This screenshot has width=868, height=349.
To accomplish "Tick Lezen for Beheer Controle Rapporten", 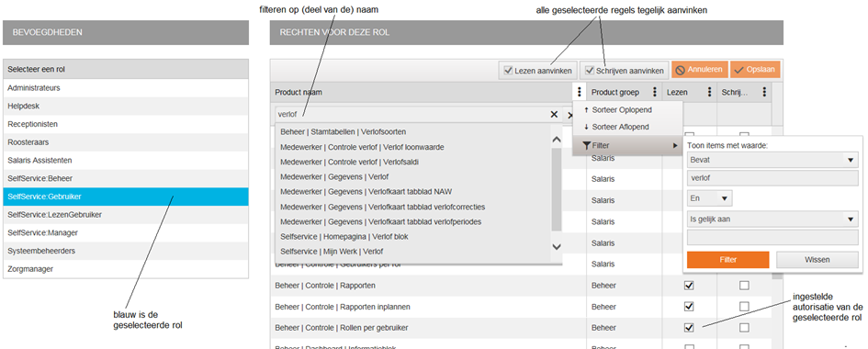I will tap(689, 286).
